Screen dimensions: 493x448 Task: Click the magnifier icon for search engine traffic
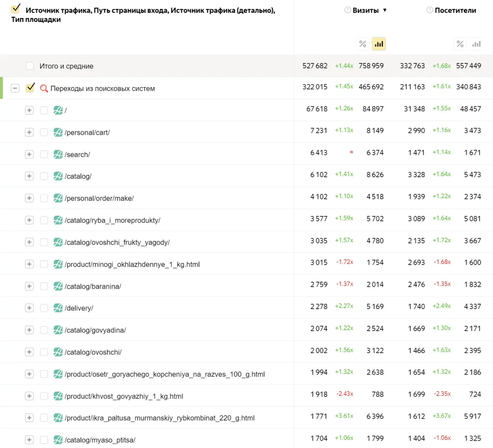click(44, 88)
